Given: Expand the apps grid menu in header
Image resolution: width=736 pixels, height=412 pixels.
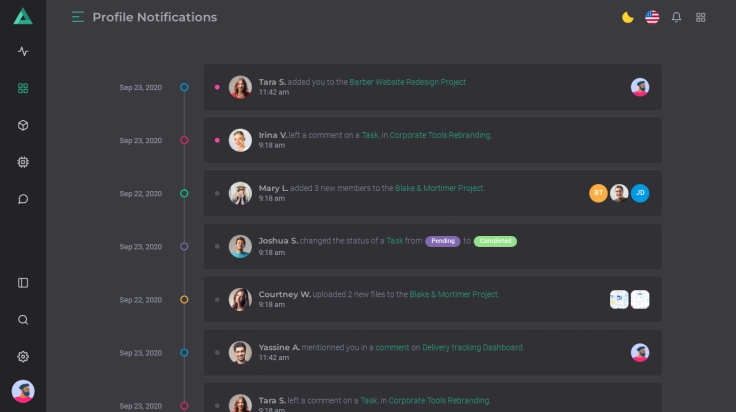Looking at the screenshot, I should (x=701, y=17).
